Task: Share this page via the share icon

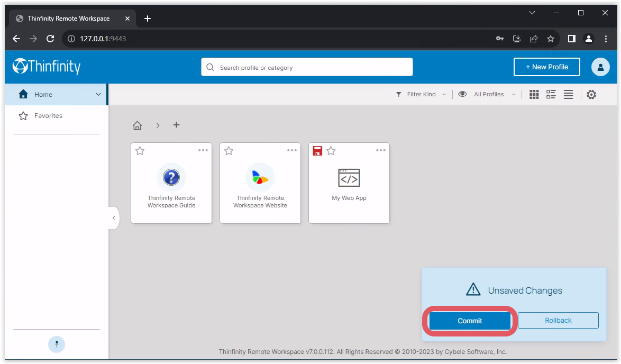Action: pos(534,39)
